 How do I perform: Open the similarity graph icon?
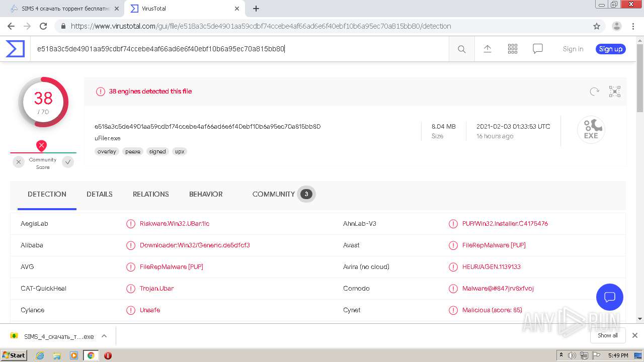pyautogui.click(x=615, y=92)
